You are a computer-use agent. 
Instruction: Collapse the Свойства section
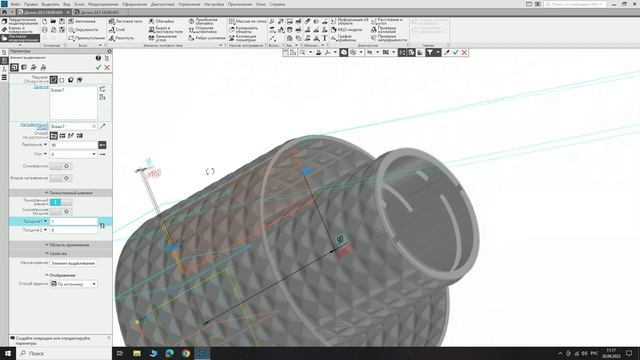(60, 254)
